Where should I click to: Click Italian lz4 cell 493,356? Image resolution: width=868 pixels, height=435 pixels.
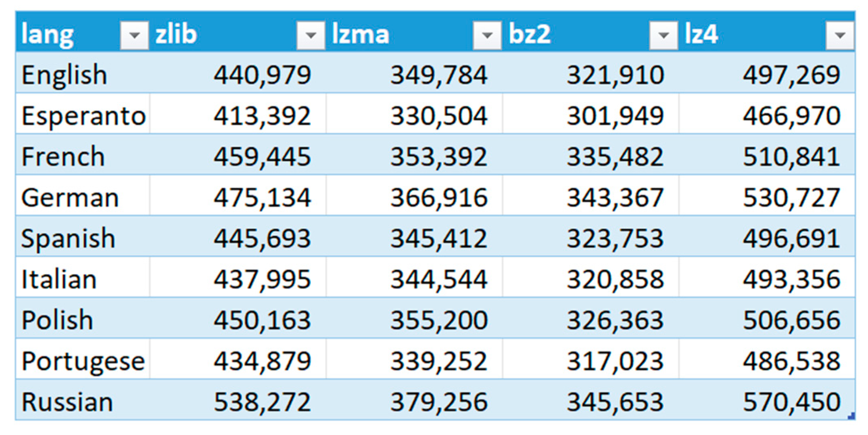(x=791, y=279)
